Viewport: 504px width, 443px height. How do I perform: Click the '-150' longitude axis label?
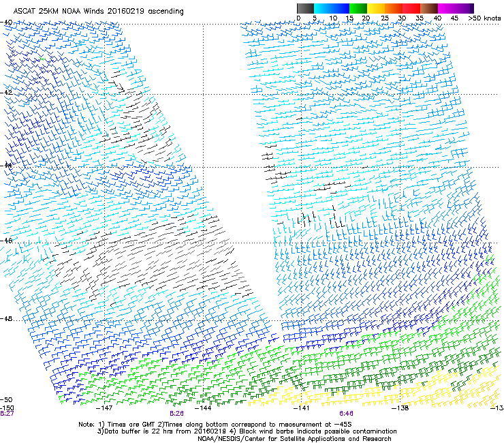click(x=7, y=408)
